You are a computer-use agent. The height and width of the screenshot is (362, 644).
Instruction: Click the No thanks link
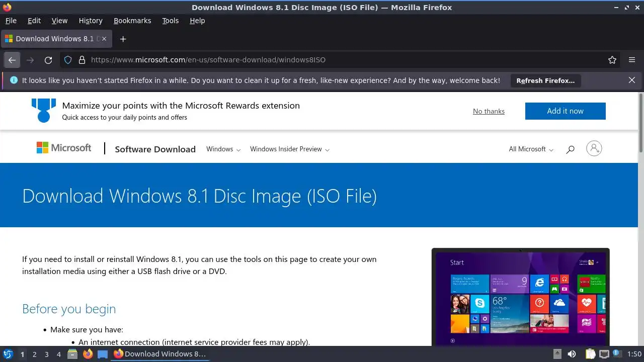pos(489,112)
